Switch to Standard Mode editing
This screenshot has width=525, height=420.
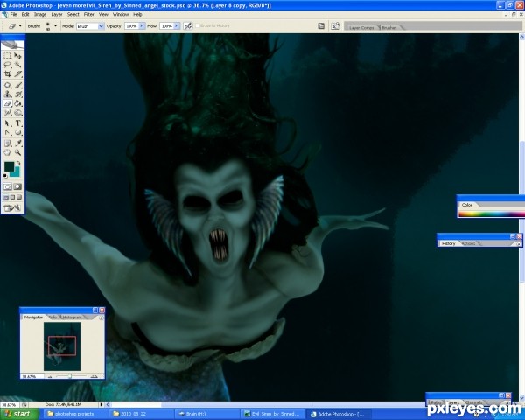click(x=7, y=186)
